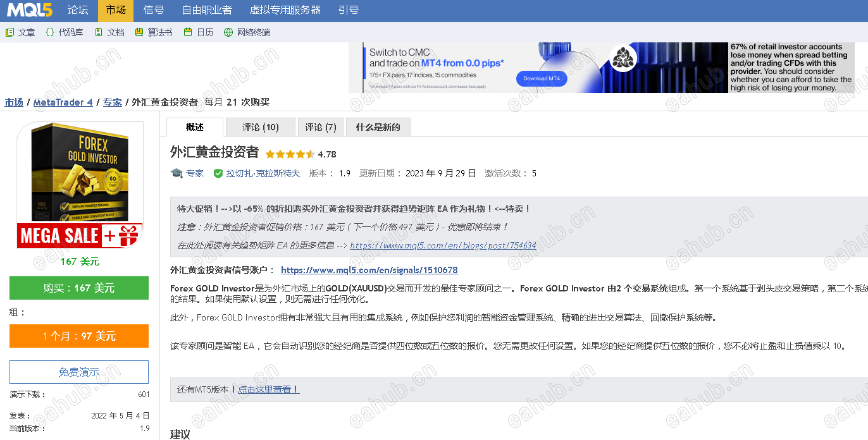Click the 当前版本 1.9 value
The height and width of the screenshot is (440, 868).
tap(145, 429)
